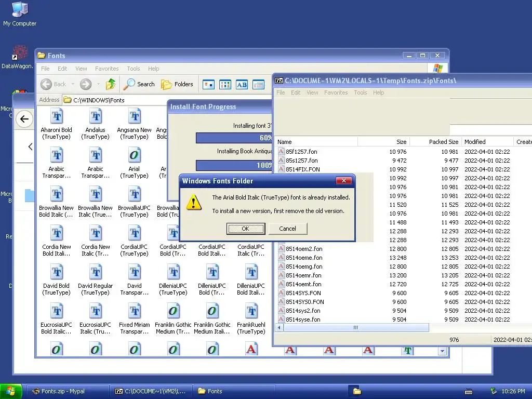This screenshot has width=532, height=399.
Task: Toggle the Folders pane button
Action: 177,84
